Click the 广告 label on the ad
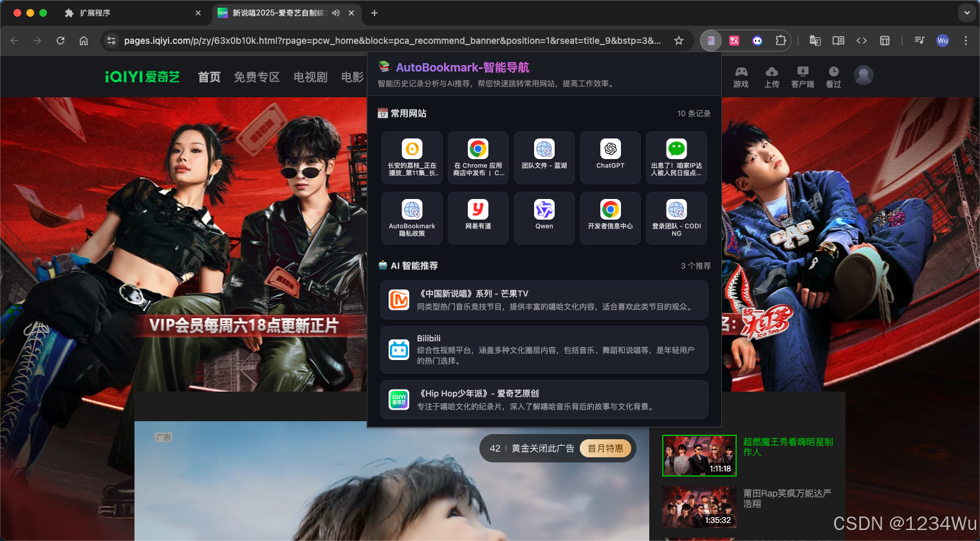This screenshot has width=980, height=541. coord(163,437)
